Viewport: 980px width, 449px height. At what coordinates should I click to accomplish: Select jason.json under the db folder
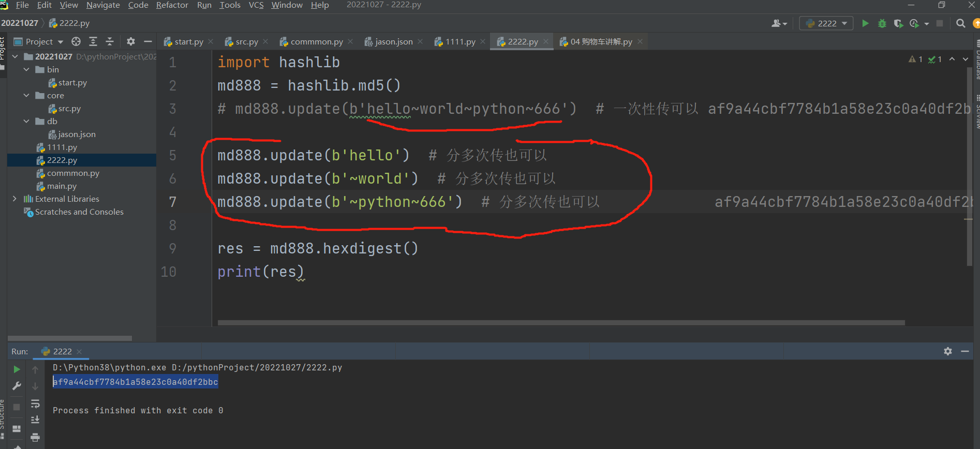[x=77, y=134]
